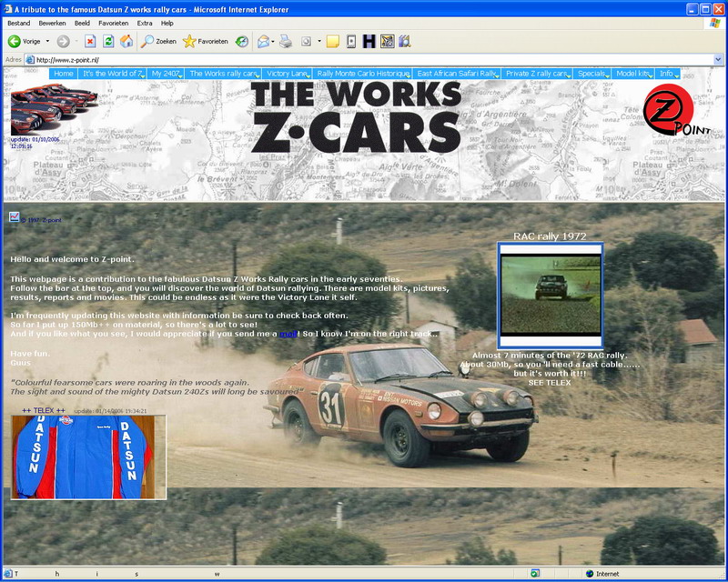Maximize the Internet Explorer window
This screenshot has width=728, height=582.
[705, 9]
